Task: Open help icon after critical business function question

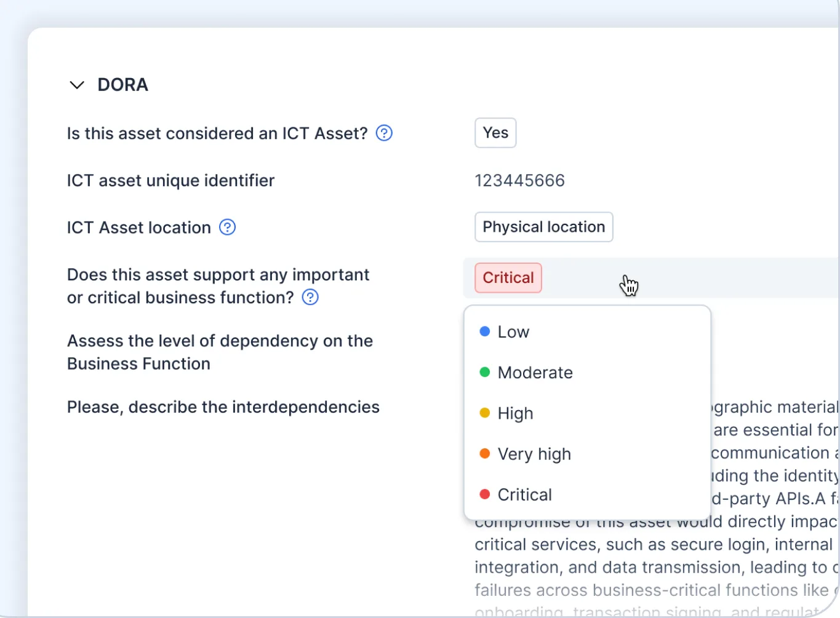Action: pyautogui.click(x=310, y=298)
